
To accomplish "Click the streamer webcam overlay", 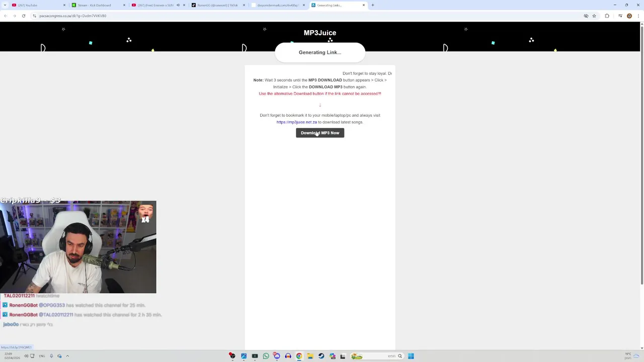I will click(78, 247).
